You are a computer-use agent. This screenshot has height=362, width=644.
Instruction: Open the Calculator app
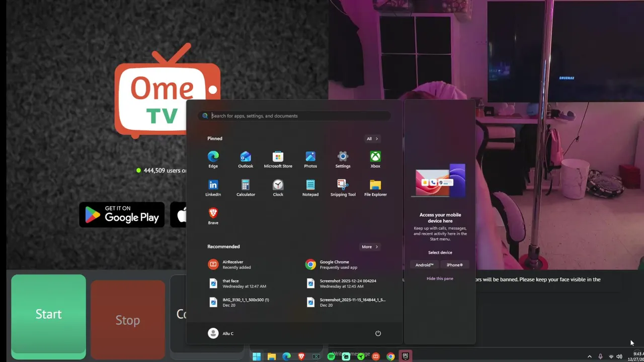click(x=246, y=188)
